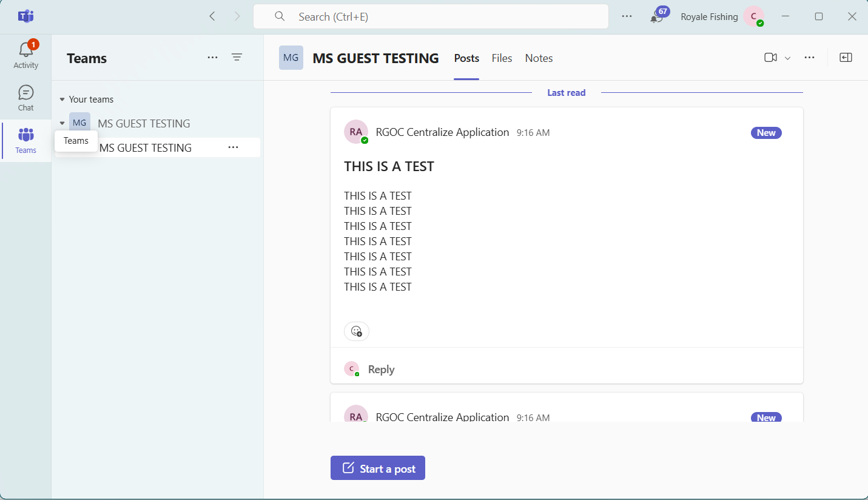Click the 9:16 AM timestamp of the first post
The image size is (868, 500).
(533, 133)
